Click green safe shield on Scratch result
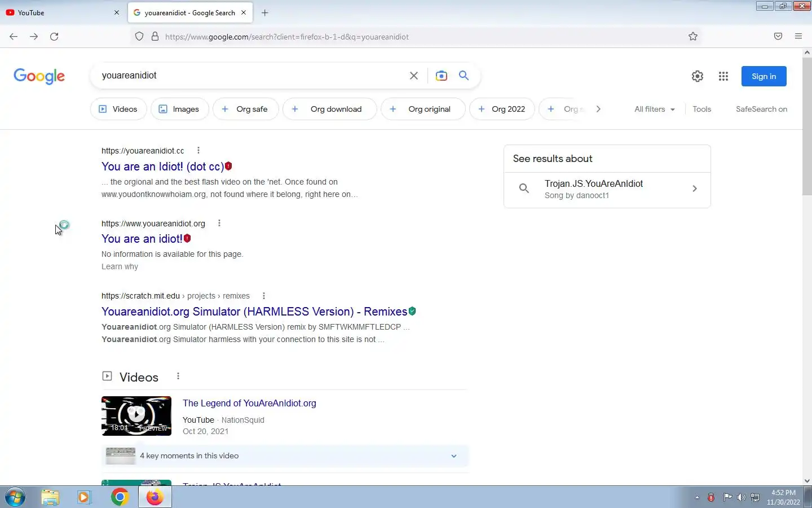The image size is (812, 508). pos(412,311)
